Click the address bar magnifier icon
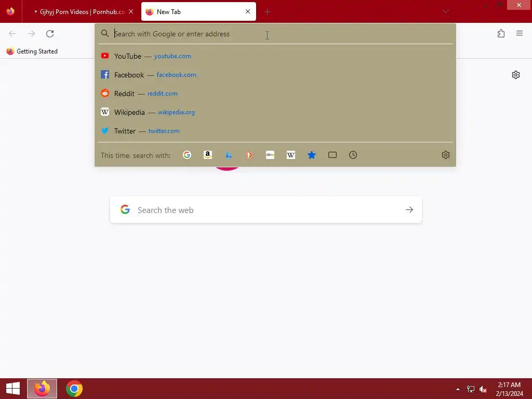The height and width of the screenshot is (399, 532). tap(105, 33)
